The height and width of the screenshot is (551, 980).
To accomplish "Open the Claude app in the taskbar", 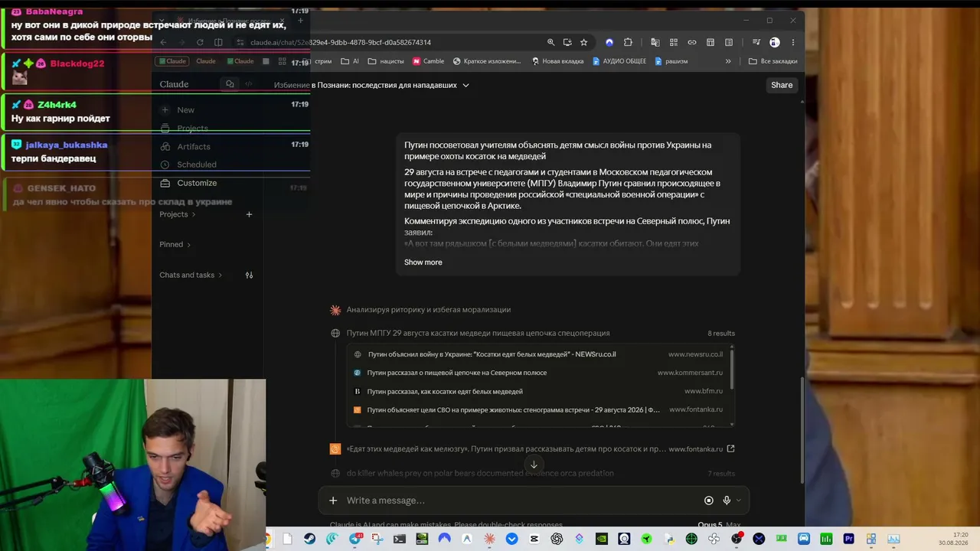I will pos(489,539).
